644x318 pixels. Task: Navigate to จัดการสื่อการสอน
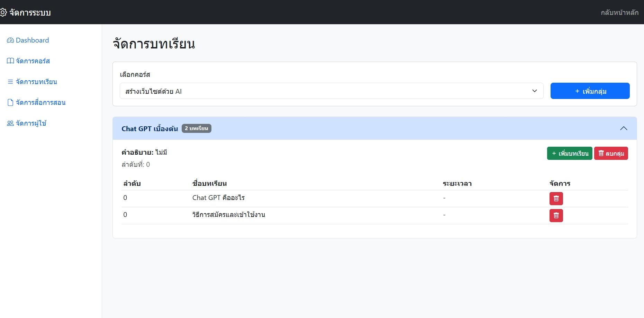[36, 102]
